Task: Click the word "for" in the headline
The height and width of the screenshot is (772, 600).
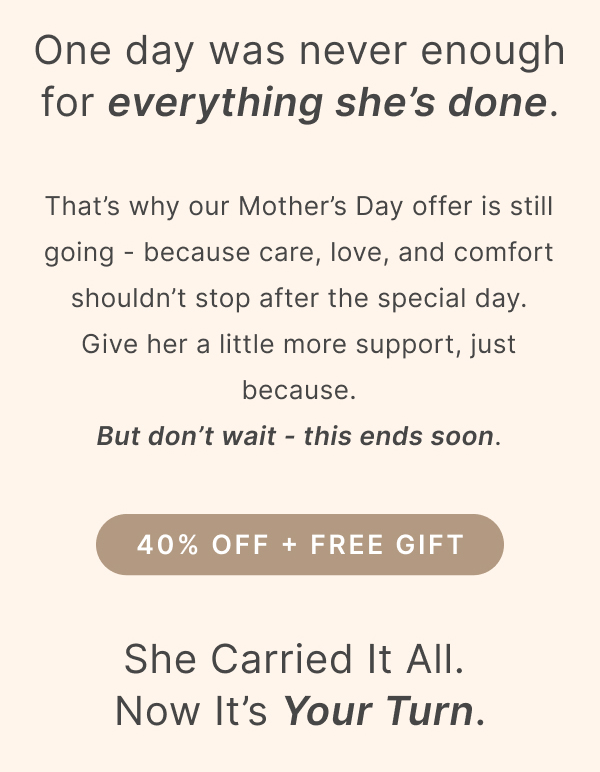Action: [67, 103]
